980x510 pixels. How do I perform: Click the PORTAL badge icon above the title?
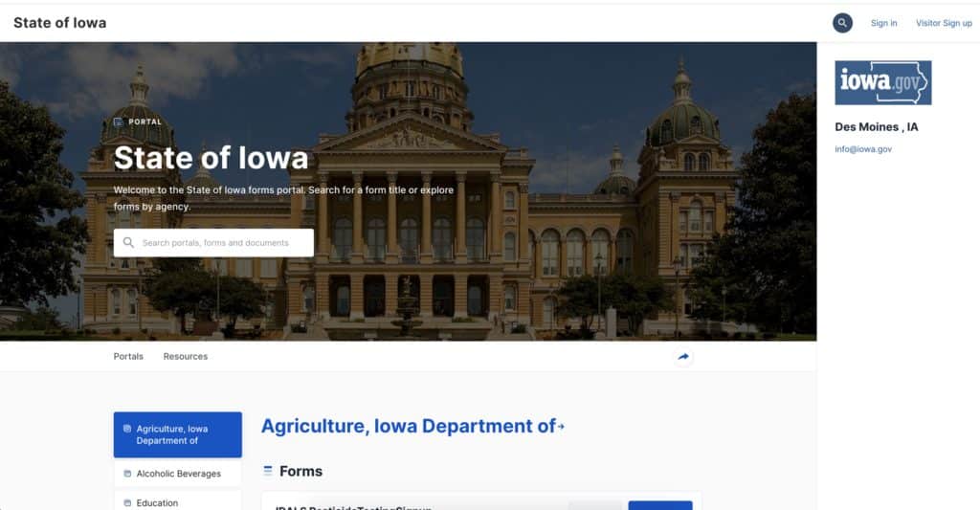[x=118, y=122]
